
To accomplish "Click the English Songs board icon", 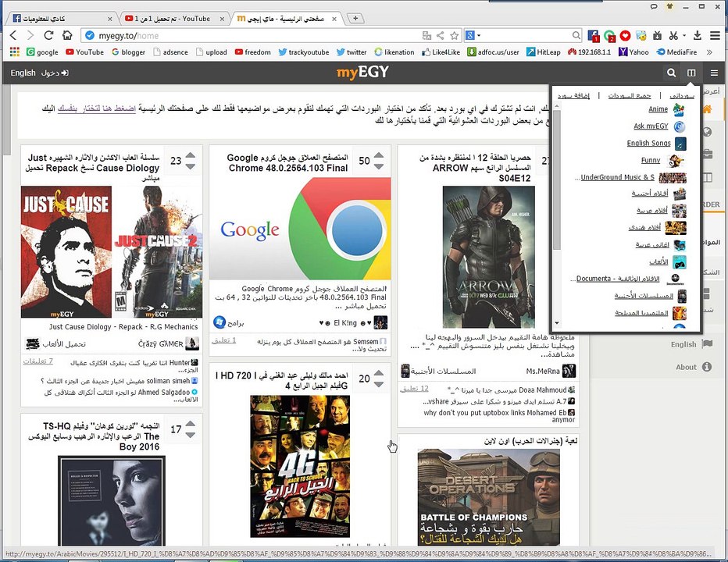I will 680,144.
